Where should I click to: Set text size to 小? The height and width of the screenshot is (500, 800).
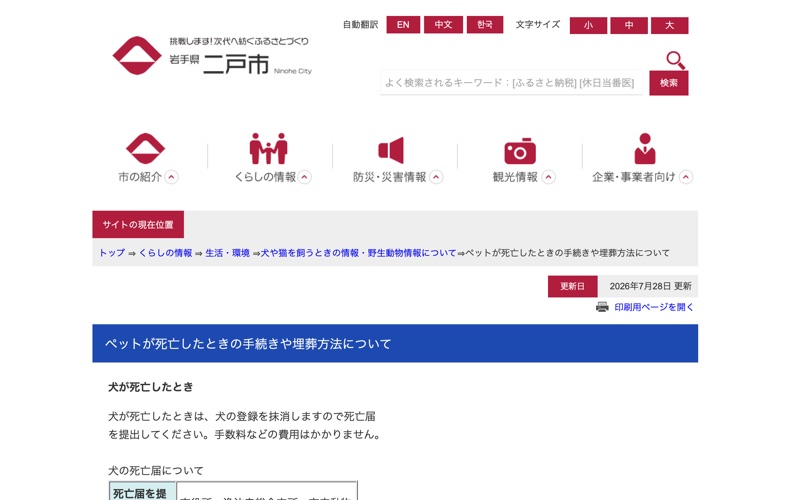coord(588,26)
